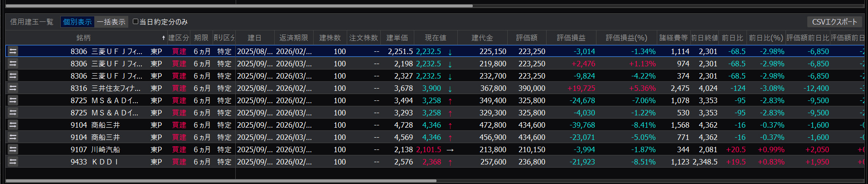Enable the 当日約定分のみ checkbox

136,21
